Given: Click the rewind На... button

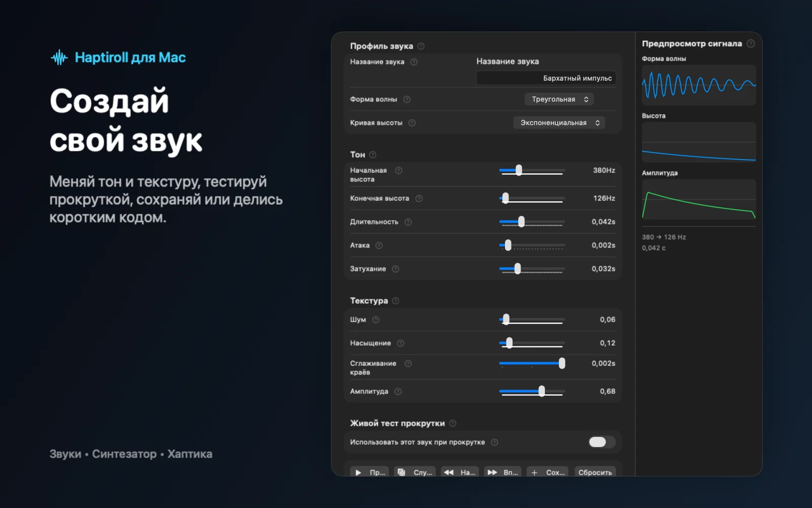Looking at the screenshot, I should pos(460,472).
